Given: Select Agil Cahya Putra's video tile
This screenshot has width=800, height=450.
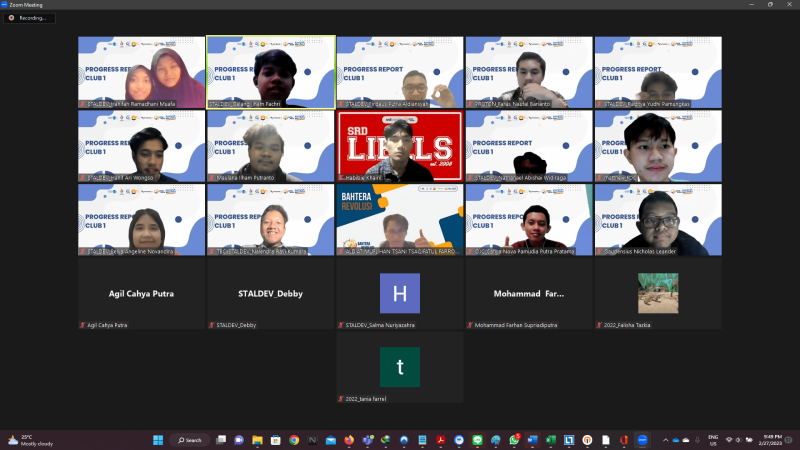Looking at the screenshot, I should 141,293.
